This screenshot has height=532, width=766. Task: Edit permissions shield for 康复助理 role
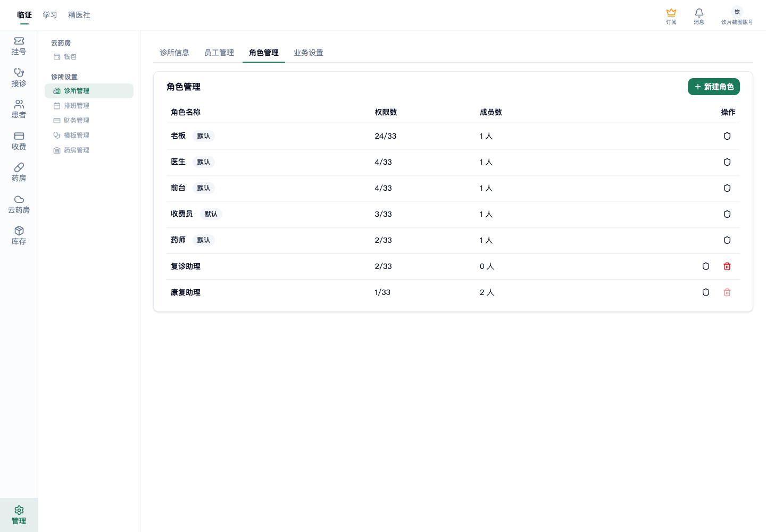(x=706, y=292)
